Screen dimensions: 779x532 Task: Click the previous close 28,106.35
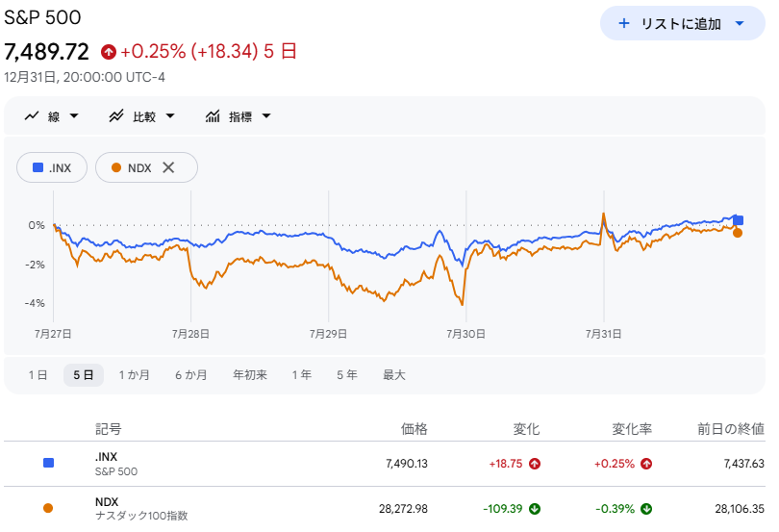point(740,509)
